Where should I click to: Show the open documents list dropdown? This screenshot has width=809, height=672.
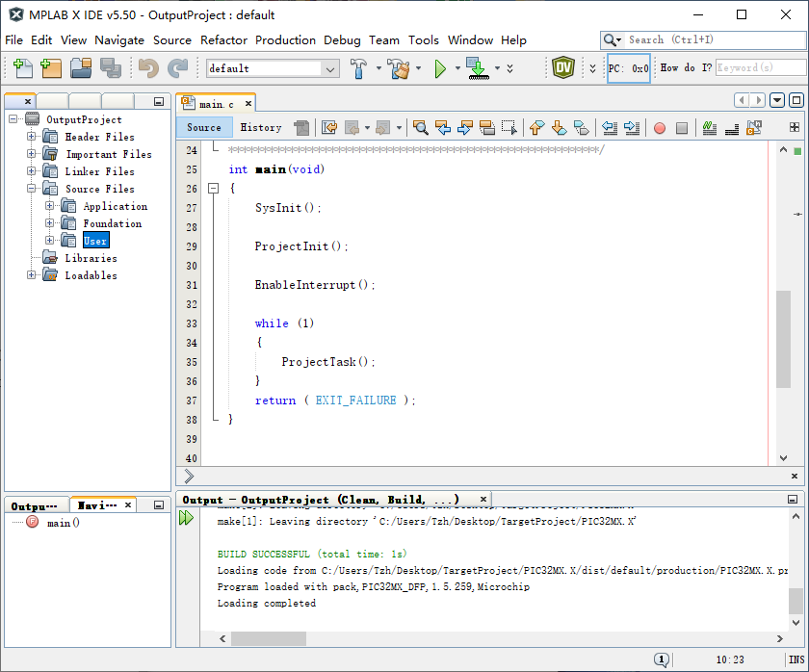click(x=777, y=100)
